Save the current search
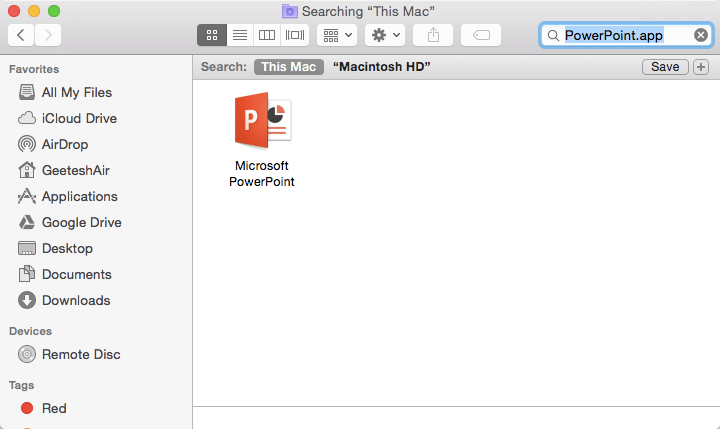The width and height of the screenshot is (720, 429). coord(665,67)
